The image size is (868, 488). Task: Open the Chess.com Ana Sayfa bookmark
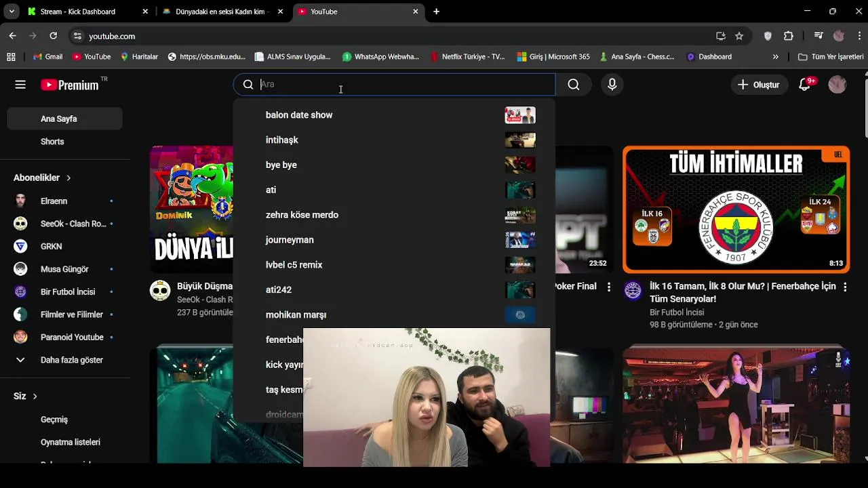tap(637, 57)
